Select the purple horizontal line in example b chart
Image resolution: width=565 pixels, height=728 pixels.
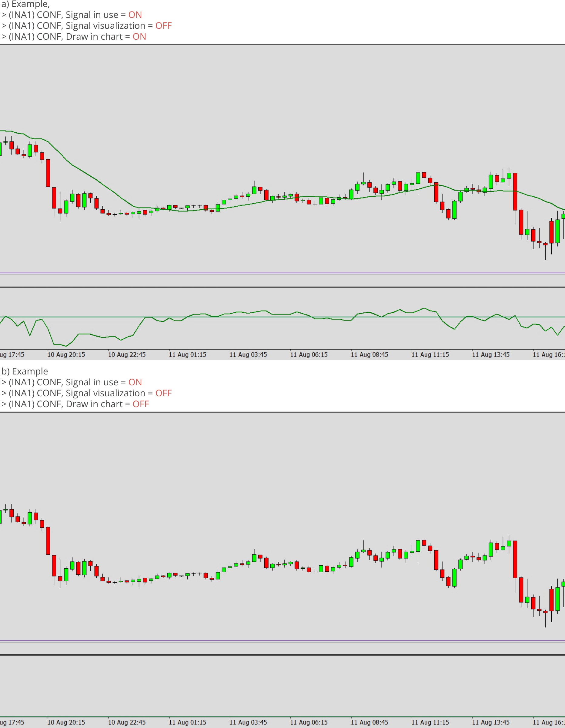coord(282,640)
